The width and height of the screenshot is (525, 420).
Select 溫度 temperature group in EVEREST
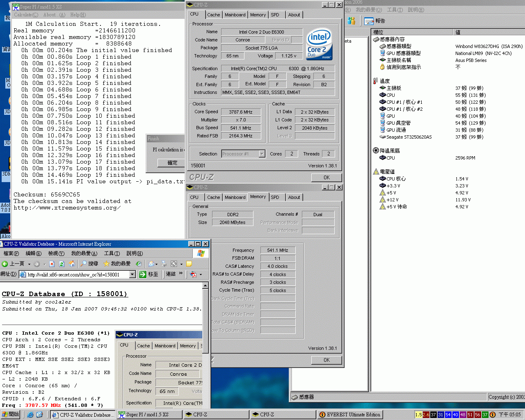[381, 81]
